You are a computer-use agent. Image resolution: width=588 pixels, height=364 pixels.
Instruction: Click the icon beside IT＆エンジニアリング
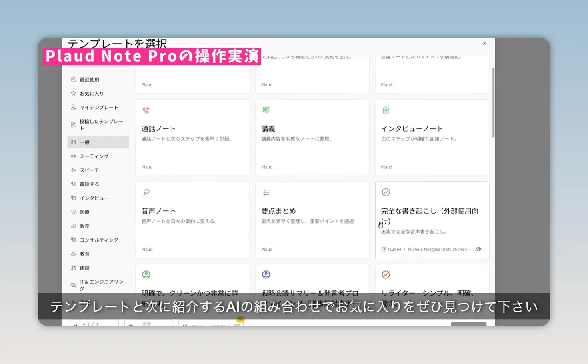pos(73,285)
